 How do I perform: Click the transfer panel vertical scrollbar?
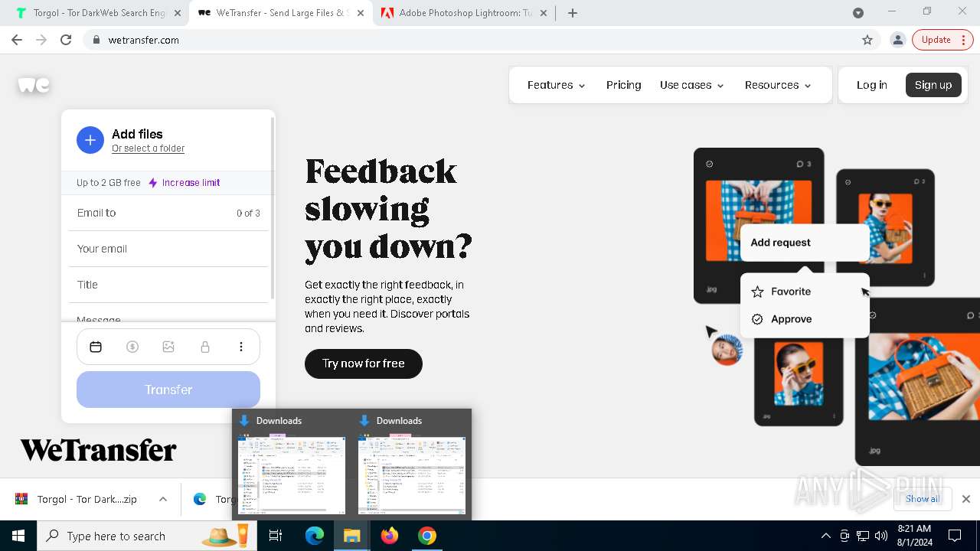(272, 208)
